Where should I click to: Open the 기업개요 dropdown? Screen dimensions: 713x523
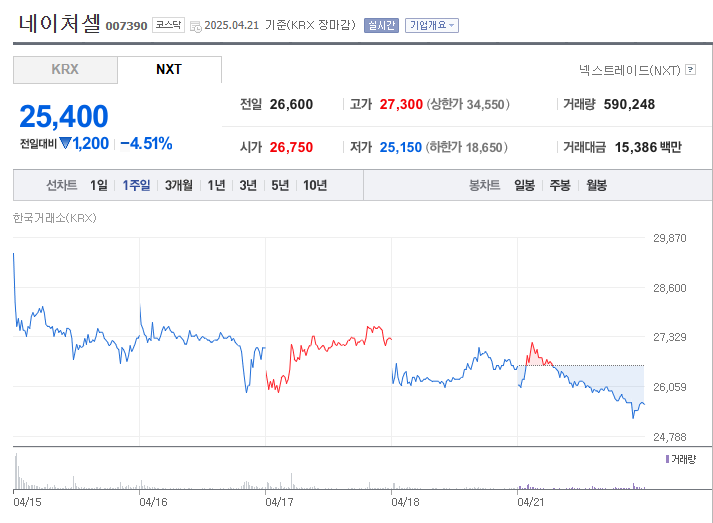pos(432,25)
